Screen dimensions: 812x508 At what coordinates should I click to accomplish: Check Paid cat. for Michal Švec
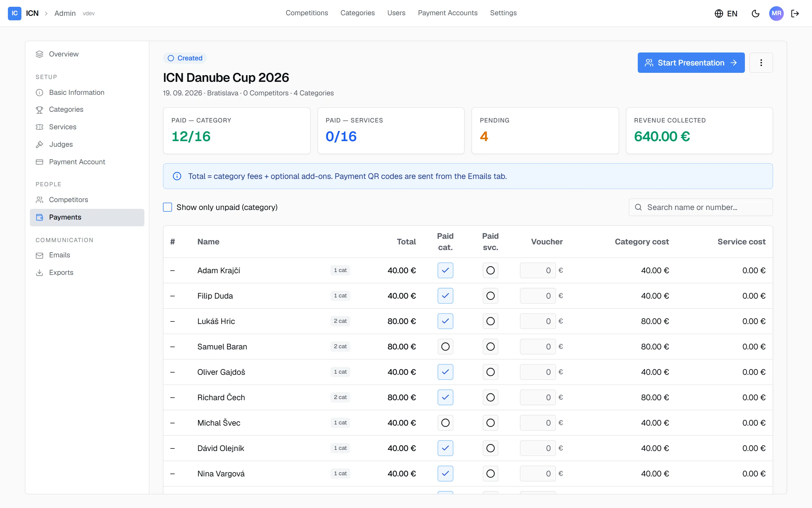pyautogui.click(x=445, y=423)
